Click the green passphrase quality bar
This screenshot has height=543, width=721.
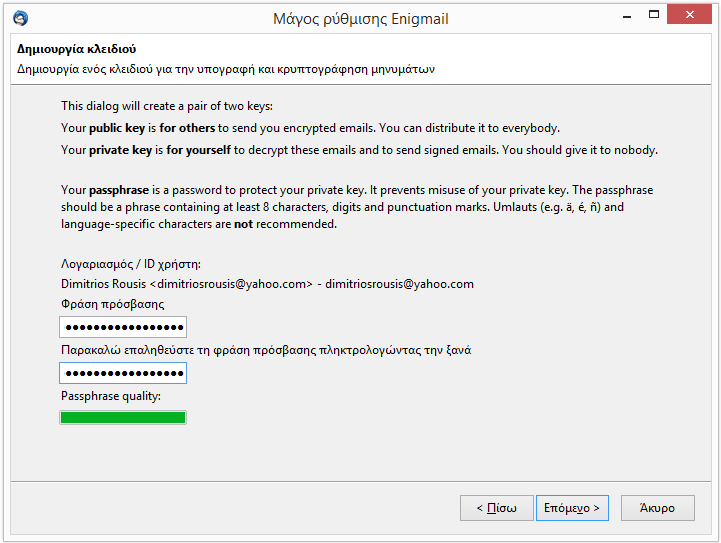point(123,417)
